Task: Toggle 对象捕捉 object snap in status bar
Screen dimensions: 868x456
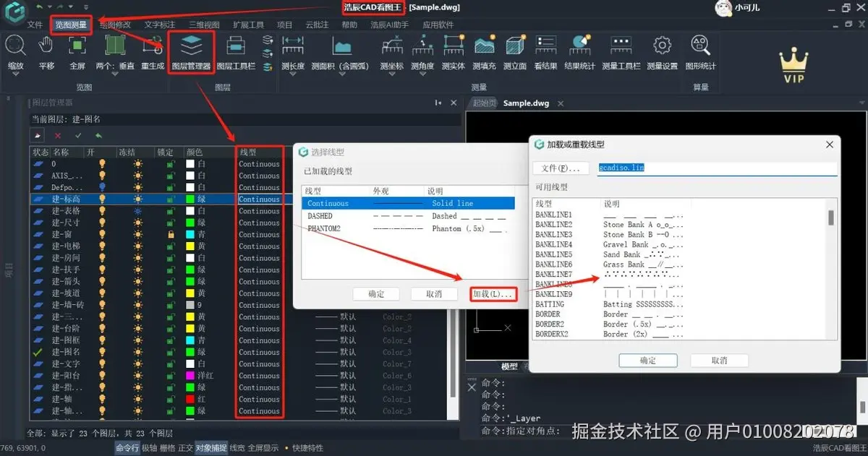Action: tap(211, 448)
